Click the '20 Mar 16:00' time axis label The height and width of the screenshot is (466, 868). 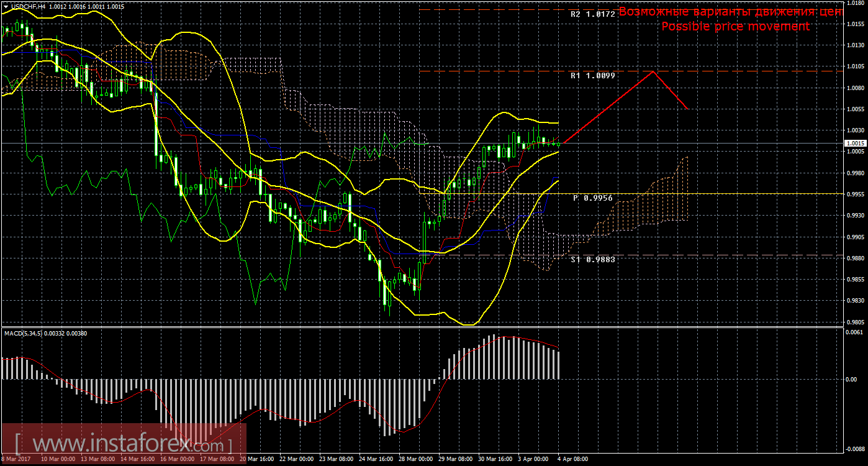tap(256, 459)
